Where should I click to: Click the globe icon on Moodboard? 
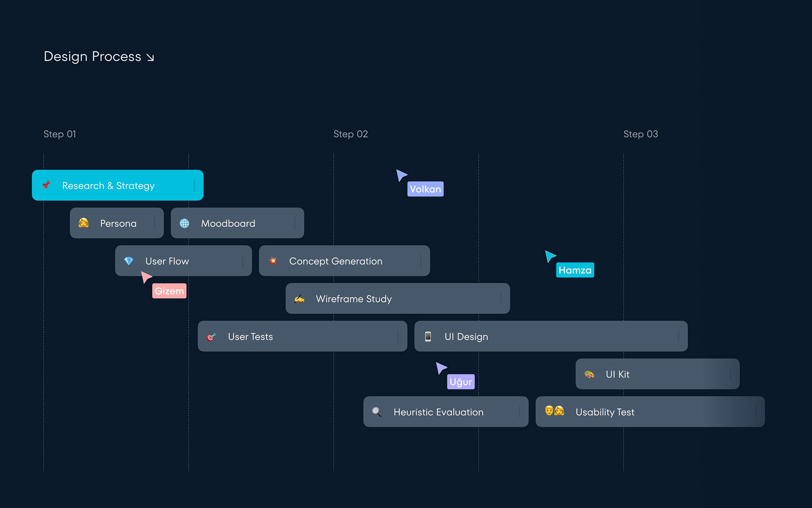pyautogui.click(x=184, y=223)
